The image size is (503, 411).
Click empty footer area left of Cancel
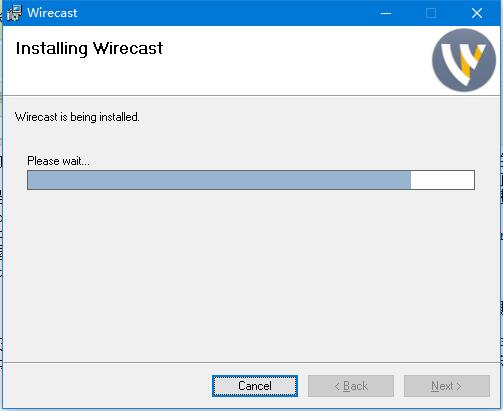(x=107, y=386)
